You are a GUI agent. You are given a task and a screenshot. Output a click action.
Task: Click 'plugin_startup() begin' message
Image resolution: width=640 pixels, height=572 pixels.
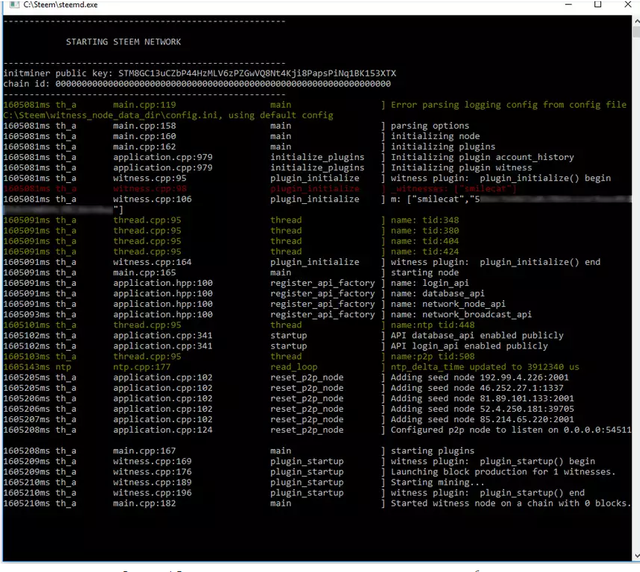coord(493,461)
